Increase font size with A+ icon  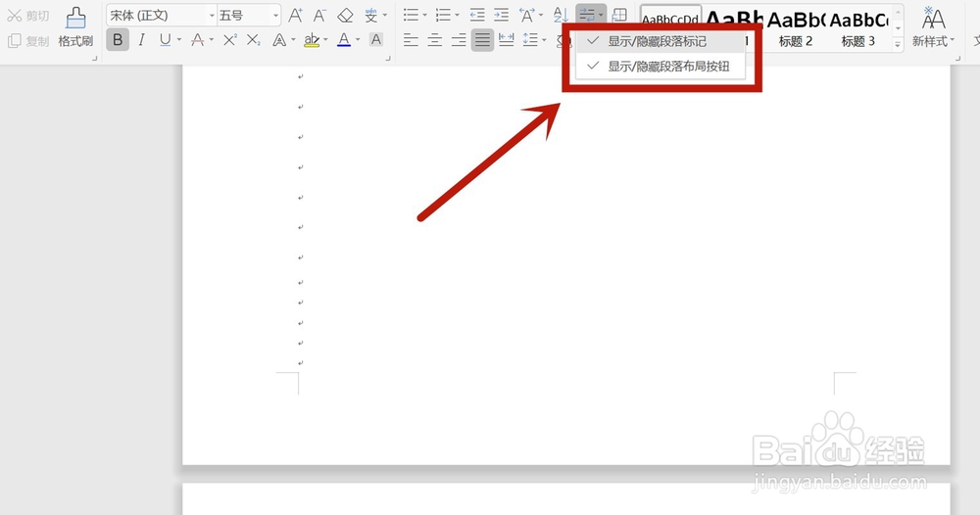(295, 16)
